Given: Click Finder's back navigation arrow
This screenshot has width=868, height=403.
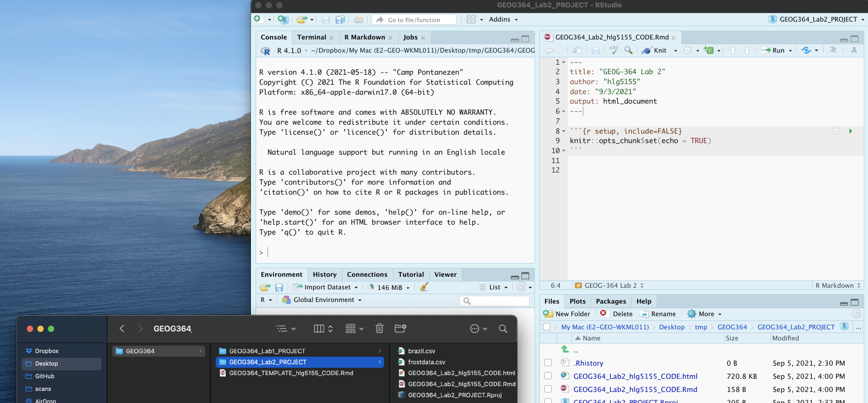Looking at the screenshot, I should pyautogui.click(x=122, y=328).
